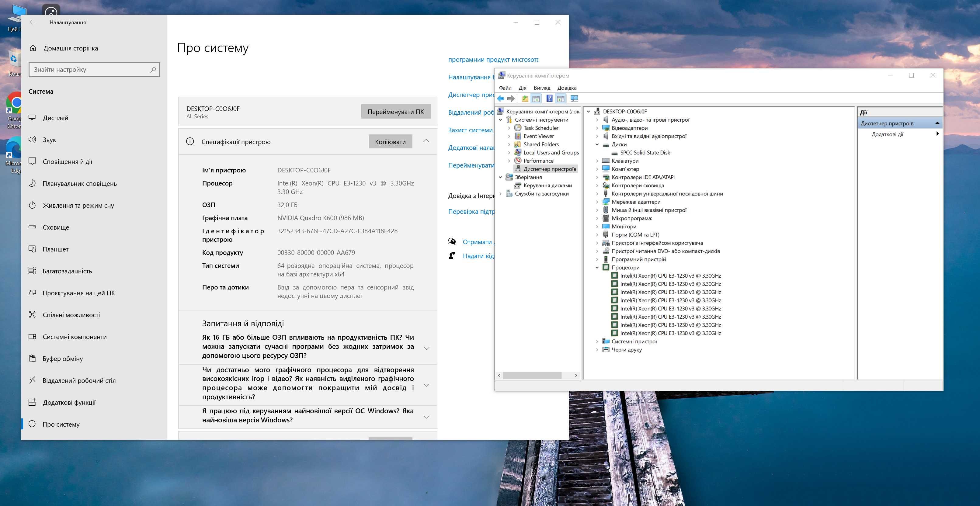
Task: Open Google Chrome desktop icon
Action: pos(14,110)
